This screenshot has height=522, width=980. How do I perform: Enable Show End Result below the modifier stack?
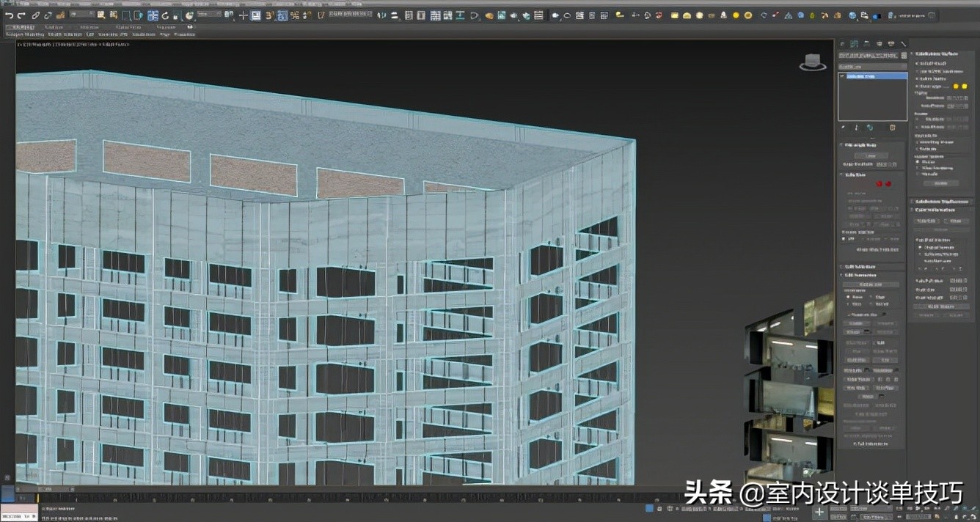(856, 128)
